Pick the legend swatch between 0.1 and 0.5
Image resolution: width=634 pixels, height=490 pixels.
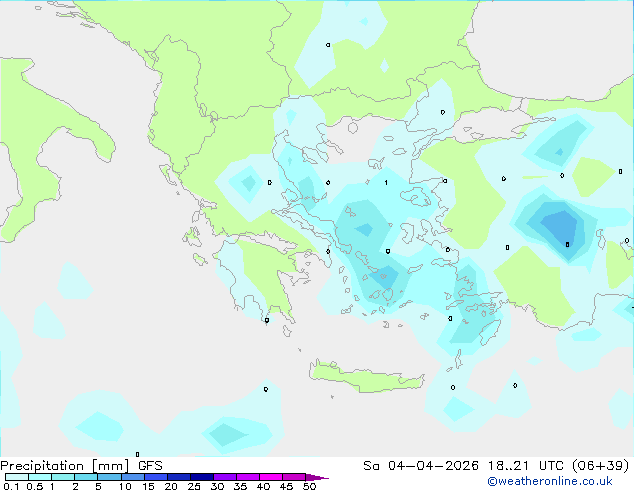point(17,477)
